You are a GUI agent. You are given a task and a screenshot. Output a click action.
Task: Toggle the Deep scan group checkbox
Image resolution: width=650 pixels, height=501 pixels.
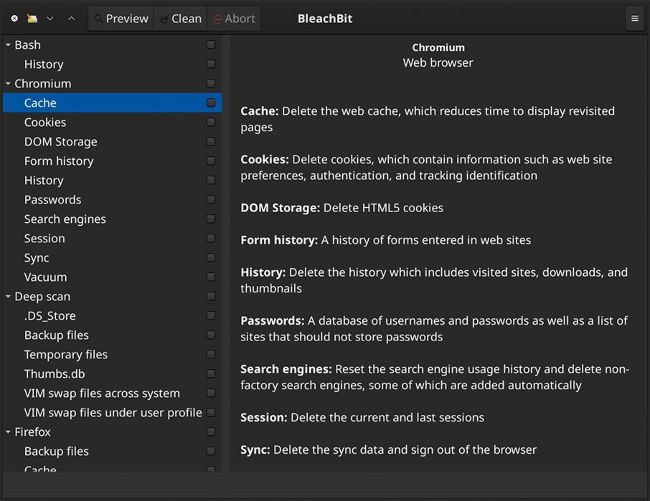tap(211, 296)
